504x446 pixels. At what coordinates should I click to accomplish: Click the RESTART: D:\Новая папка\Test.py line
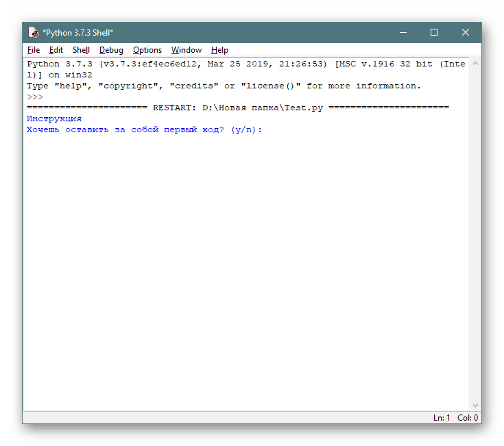(x=238, y=108)
